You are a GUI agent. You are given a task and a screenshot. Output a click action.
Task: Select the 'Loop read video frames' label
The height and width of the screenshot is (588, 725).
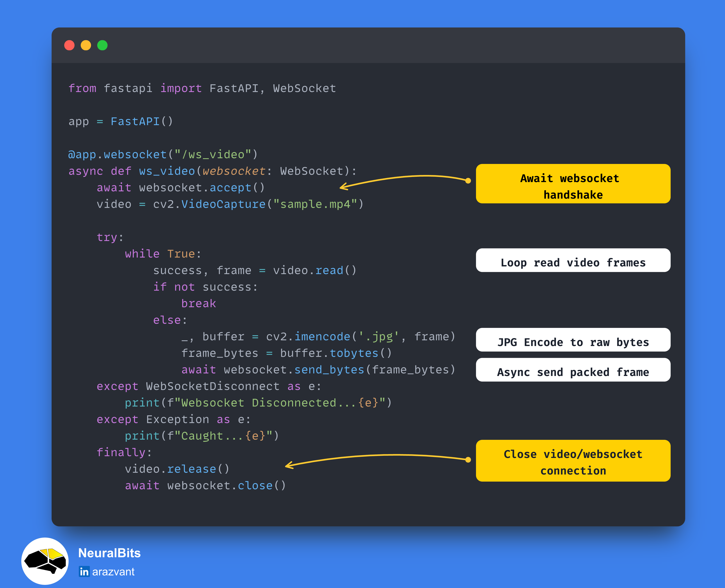pos(573,261)
